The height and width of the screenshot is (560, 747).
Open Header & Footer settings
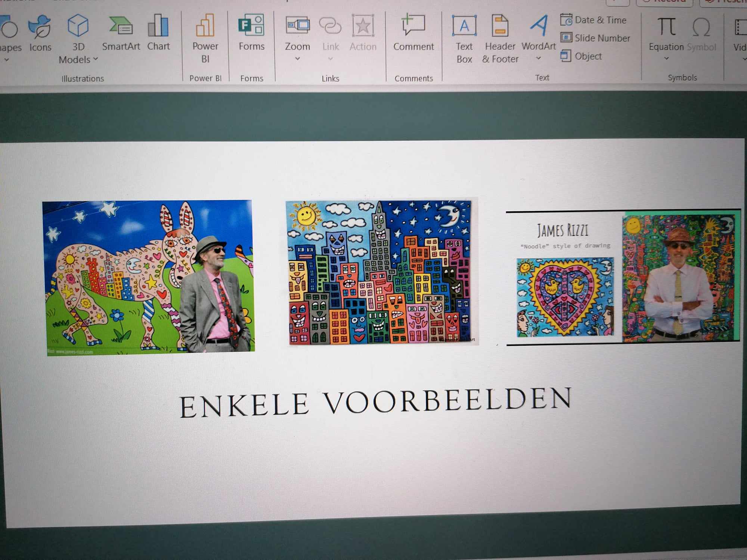(x=500, y=39)
